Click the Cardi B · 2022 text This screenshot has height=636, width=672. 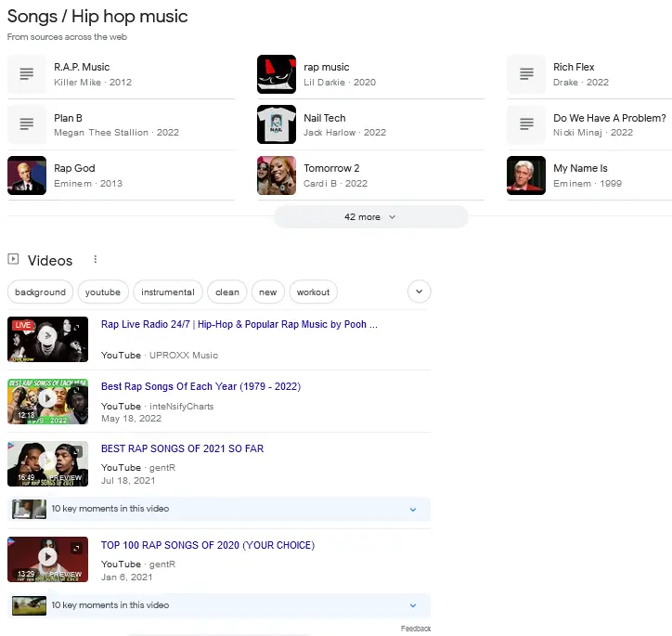point(336,184)
